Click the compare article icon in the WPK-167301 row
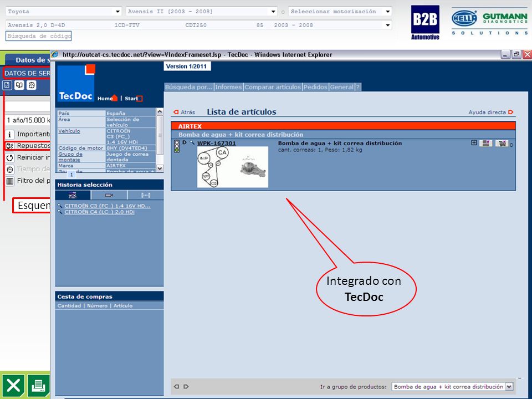Screen dimensions: 532x399 click(486, 144)
